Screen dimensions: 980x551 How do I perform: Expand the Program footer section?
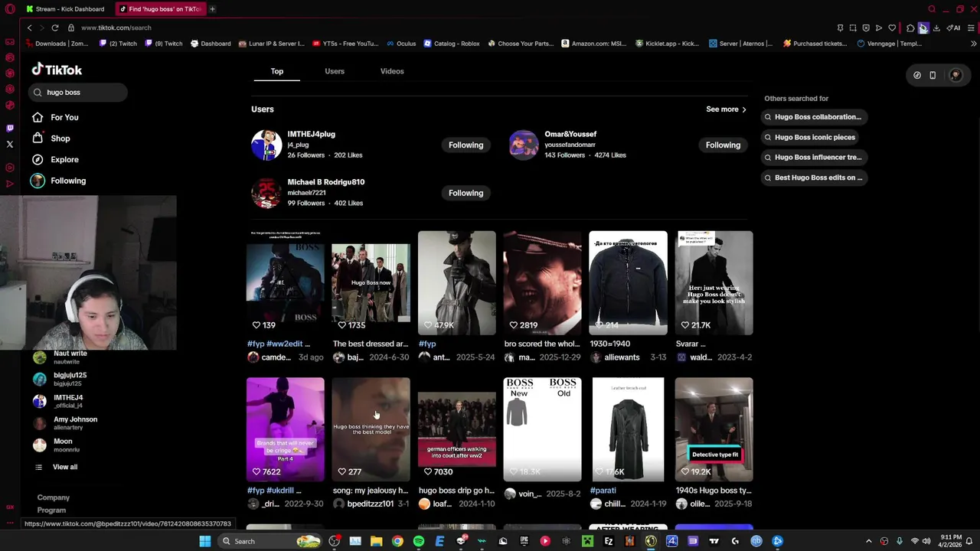pyautogui.click(x=51, y=510)
